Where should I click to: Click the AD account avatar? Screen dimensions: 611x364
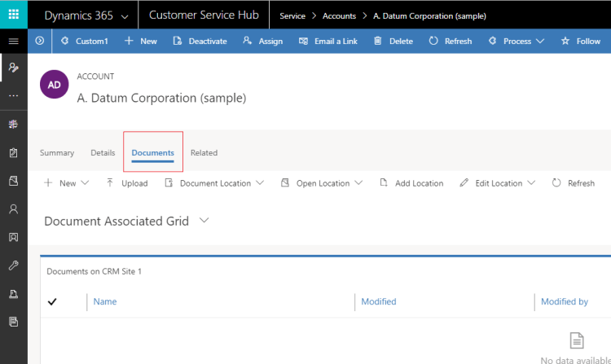coord(54,85)
